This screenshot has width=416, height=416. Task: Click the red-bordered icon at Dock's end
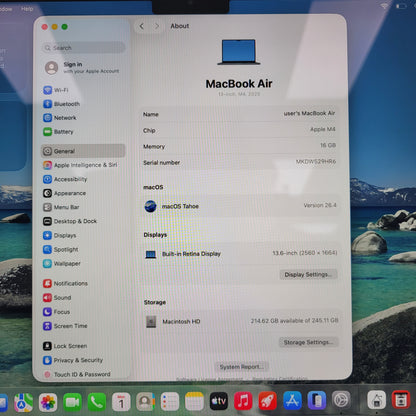pyautogui.click(x=401, y=399)
